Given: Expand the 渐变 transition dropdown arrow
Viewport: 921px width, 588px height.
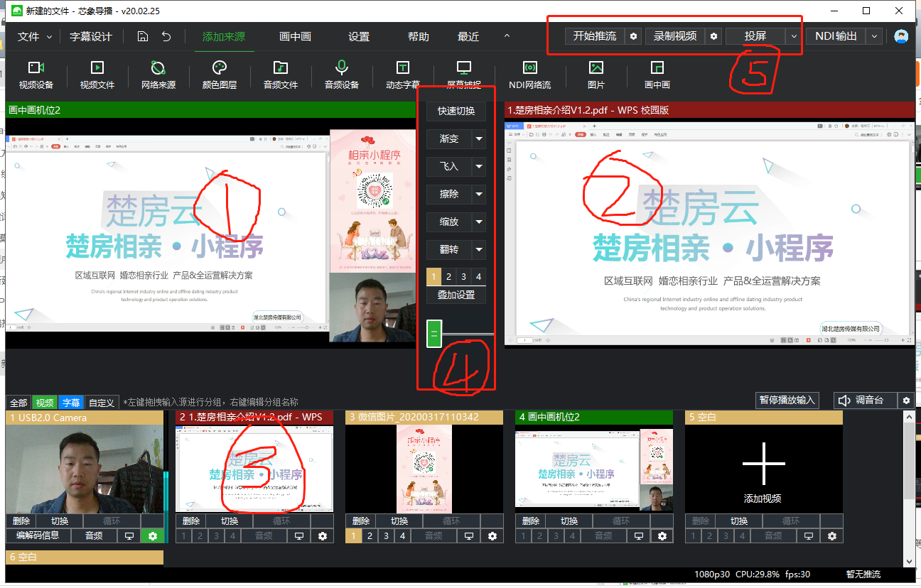Looking at the screenshot, I should coord(479,139).
